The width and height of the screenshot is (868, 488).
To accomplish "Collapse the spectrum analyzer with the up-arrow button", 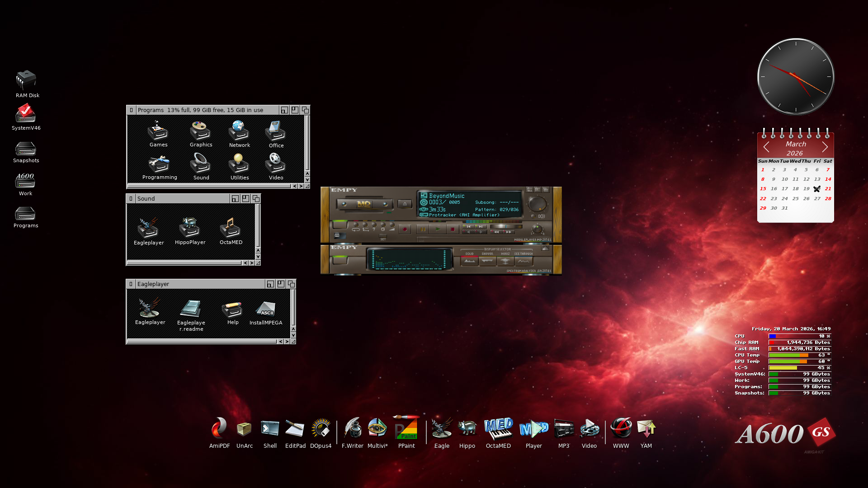I will [x=545, y=248].
